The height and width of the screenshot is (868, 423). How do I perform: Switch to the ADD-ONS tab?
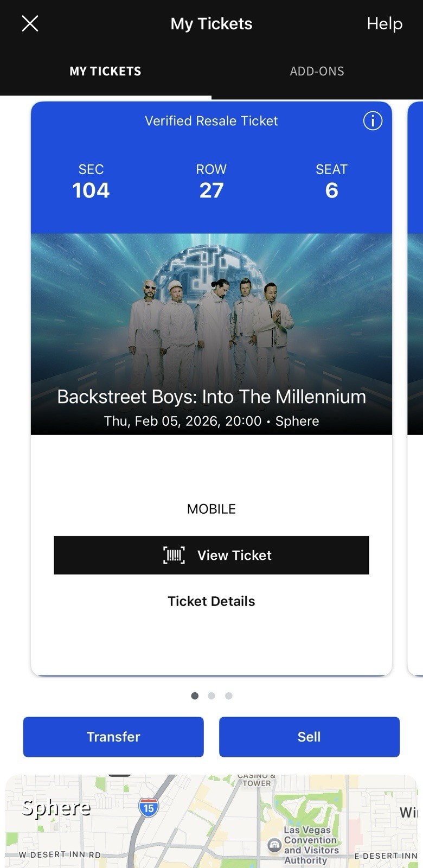coord(317,71)
